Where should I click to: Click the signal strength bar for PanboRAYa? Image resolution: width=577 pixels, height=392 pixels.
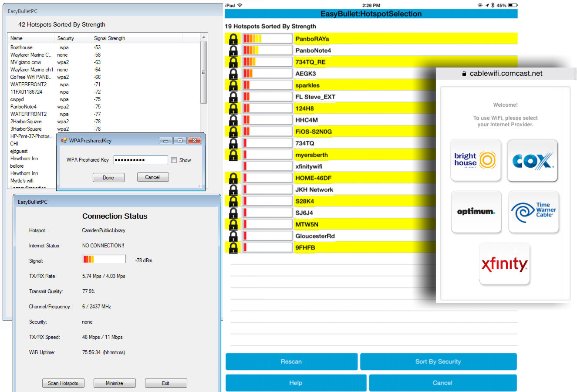click(x=267, y=39)
